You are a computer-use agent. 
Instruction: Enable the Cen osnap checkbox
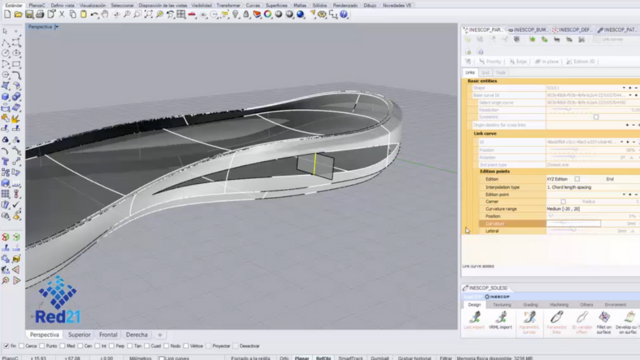point(80,346)
